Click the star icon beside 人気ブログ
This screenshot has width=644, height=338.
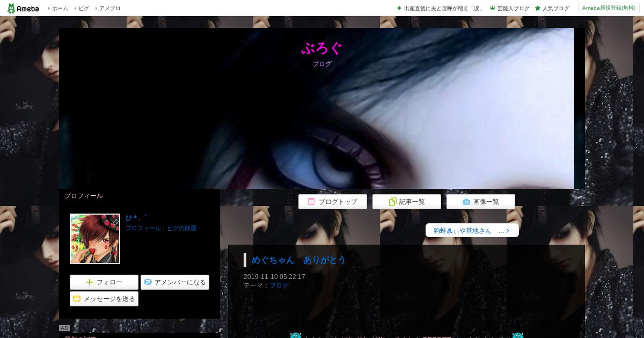pyautogui.click(x=538, y=8)
